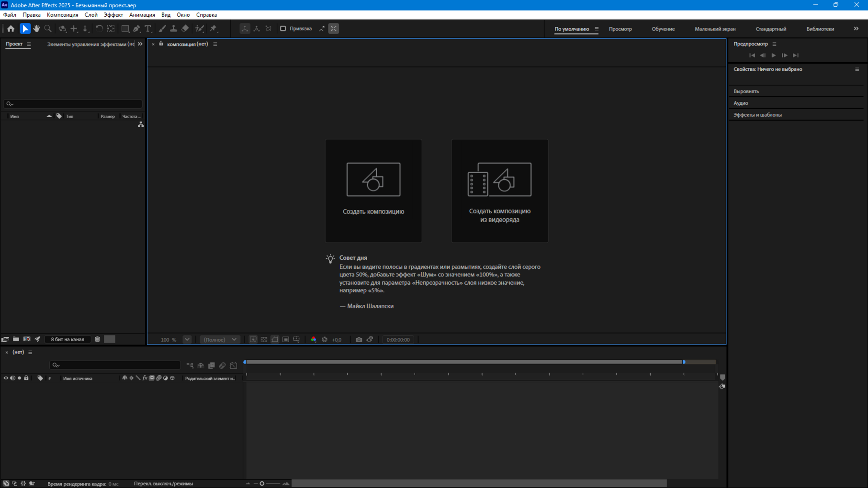Enable the Привязка snapping checkbox
The height and width of the screenshot is (488, 868).
tap(283, 29)
